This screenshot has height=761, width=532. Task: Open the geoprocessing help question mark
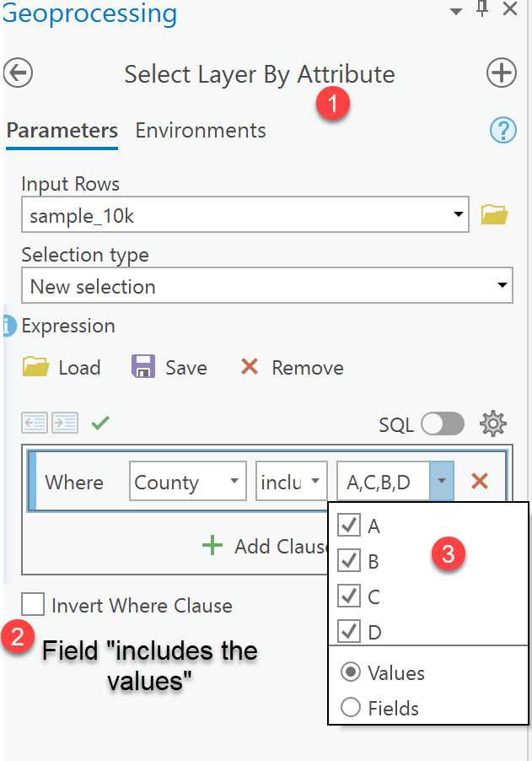tap(503, 130)
